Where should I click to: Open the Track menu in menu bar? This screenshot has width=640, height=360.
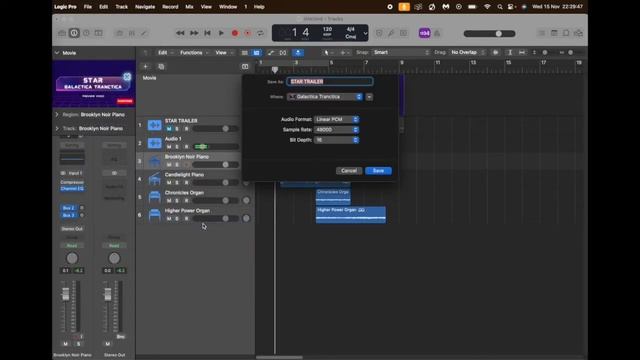click(122, 7)
